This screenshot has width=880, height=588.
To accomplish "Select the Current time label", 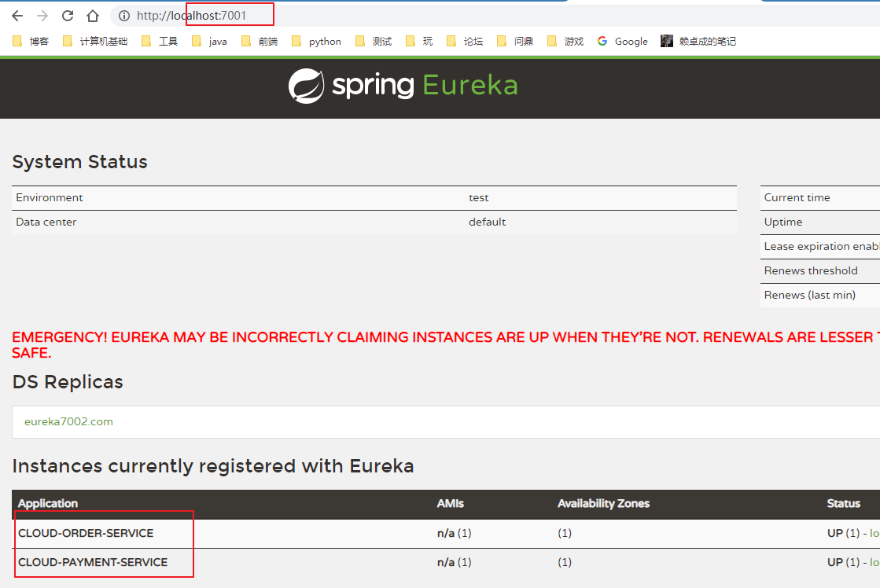I will pyautogui.click(x=797, y=197).
